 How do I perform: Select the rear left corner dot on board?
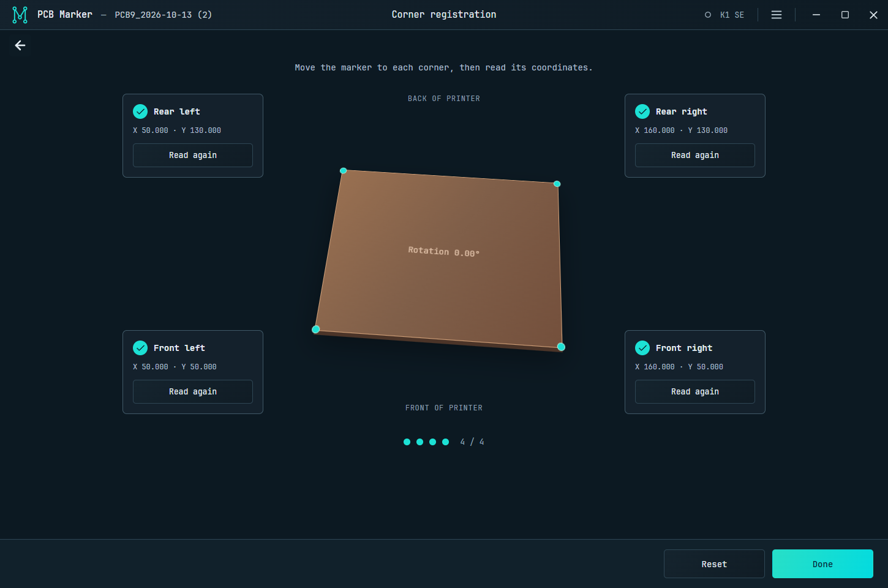pyautogui.click(x=344, y=171)
